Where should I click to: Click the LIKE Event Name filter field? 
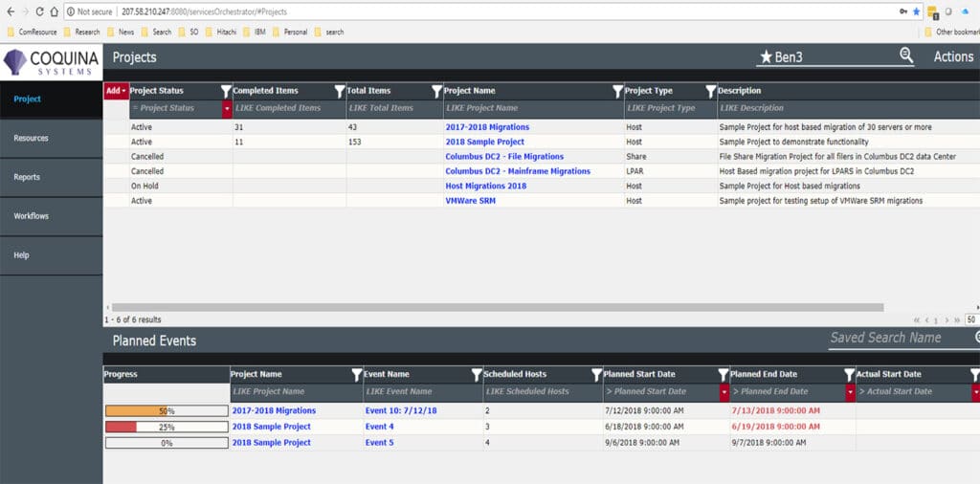click(422, 392)
